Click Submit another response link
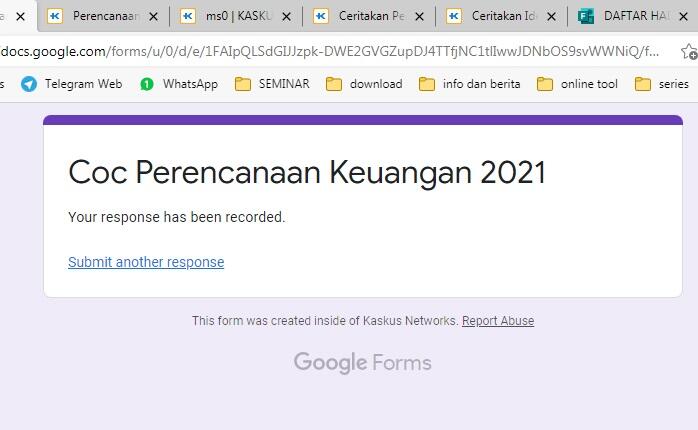 point(146,262)
